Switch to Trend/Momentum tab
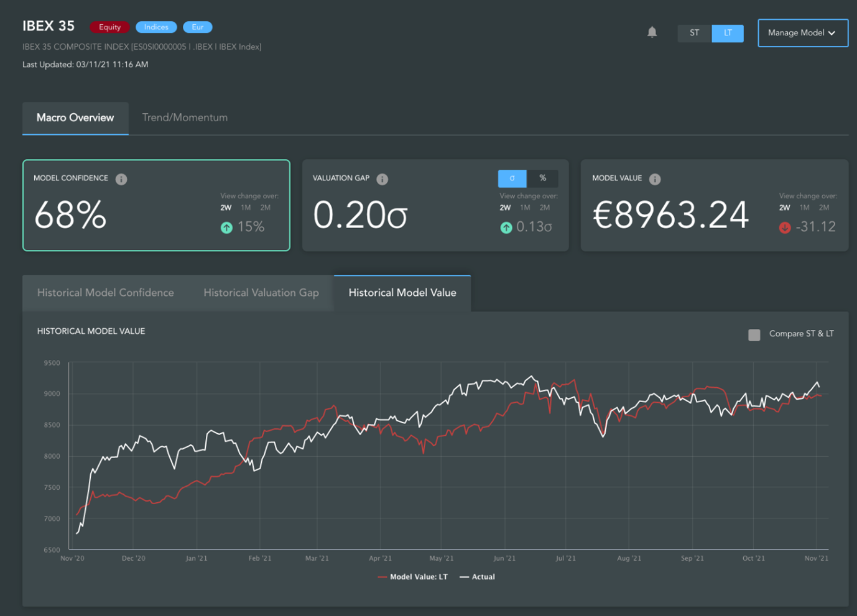 point(185,118)
